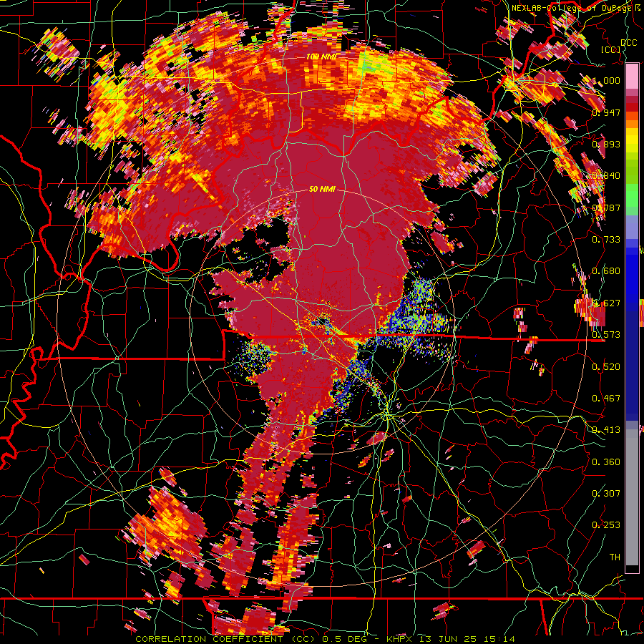
Task: Click the 0.520 scale value
Action: coord(606,367)
